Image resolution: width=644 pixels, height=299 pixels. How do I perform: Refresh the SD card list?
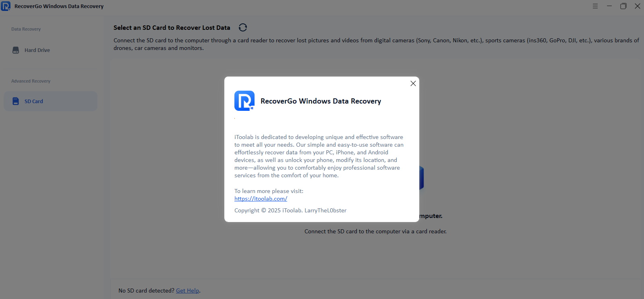[x=242, y=27]
